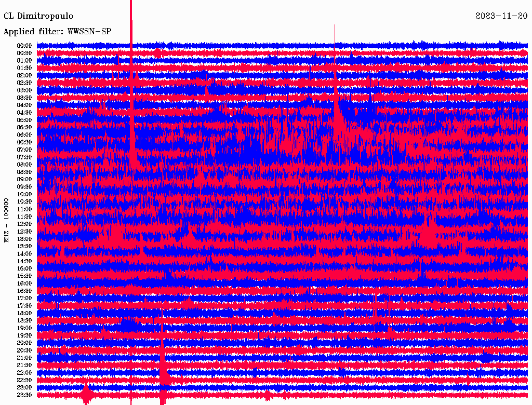
Task: Click the date label '2023-11-20'
Action: (x=501, y=16)
